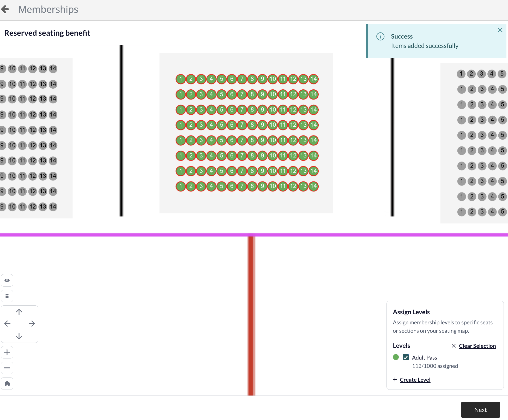
Task: Select gray seat 3 in right section bottom row
Action: pos(482,212)
